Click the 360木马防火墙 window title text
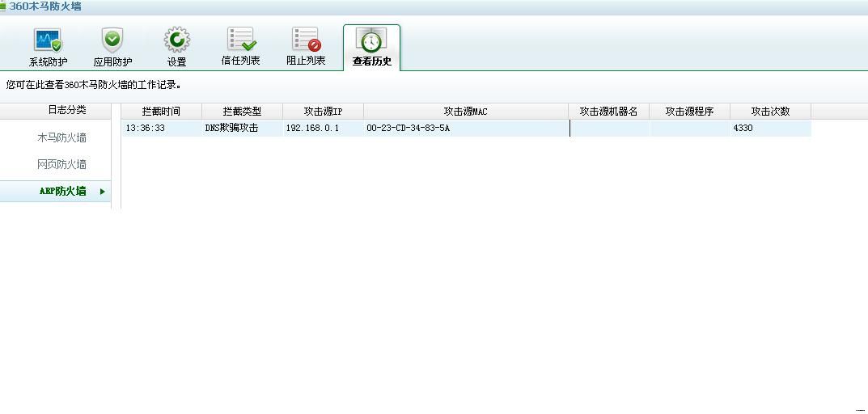This screenshot has height=414, width=868. [44, 6]
